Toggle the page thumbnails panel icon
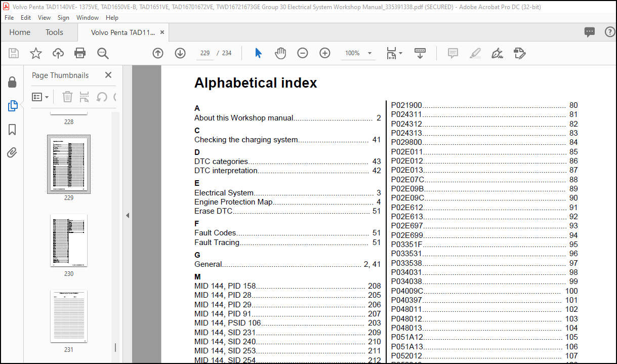 pos(13,106)
